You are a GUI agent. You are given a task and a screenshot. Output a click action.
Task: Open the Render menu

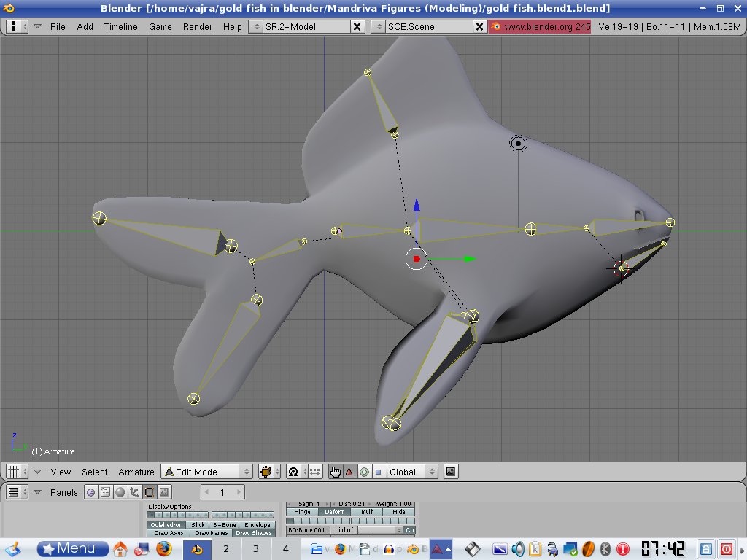pos(198,26)
